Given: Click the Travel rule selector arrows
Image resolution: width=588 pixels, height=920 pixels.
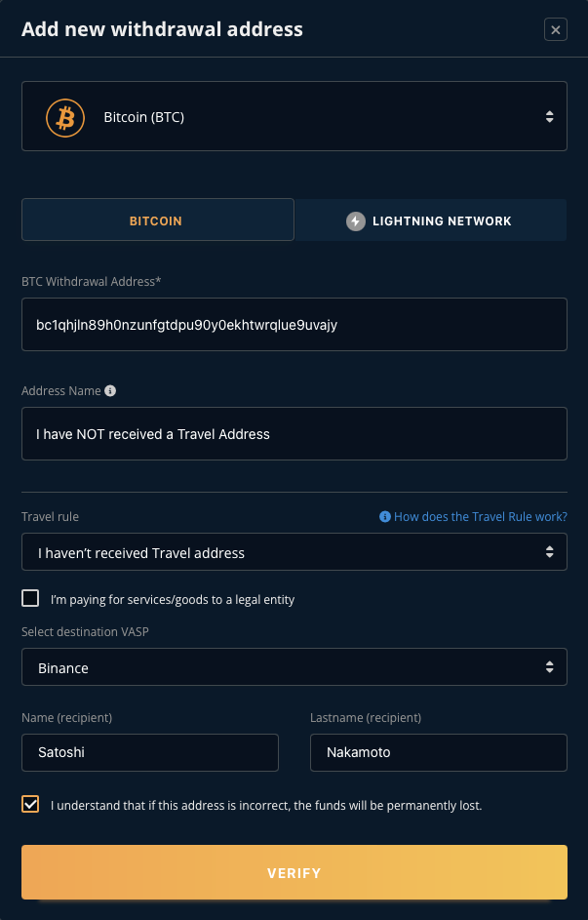Looking at the screenshot, I should pos(549,553).
